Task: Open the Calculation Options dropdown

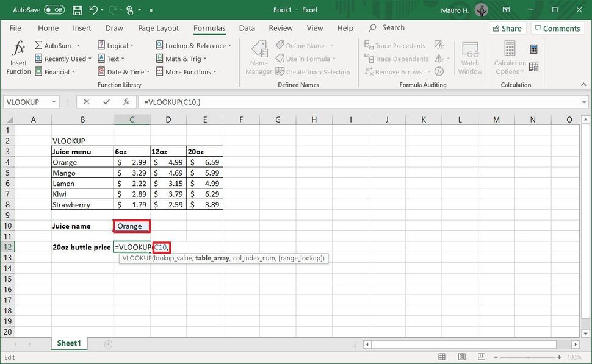Action: [x=508, y=58]
